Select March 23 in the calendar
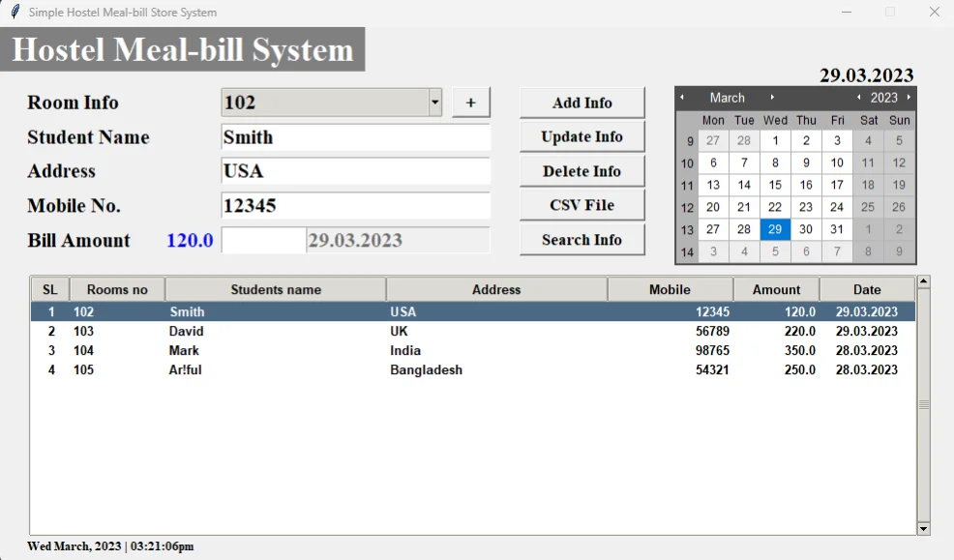 click(x=806, y=207)
